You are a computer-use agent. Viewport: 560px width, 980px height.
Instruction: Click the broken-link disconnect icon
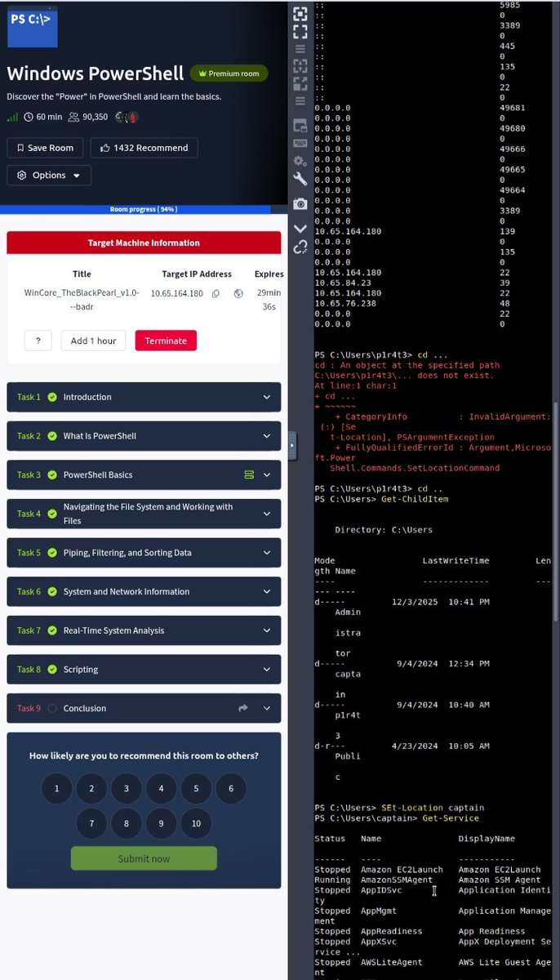coord(300,246)
